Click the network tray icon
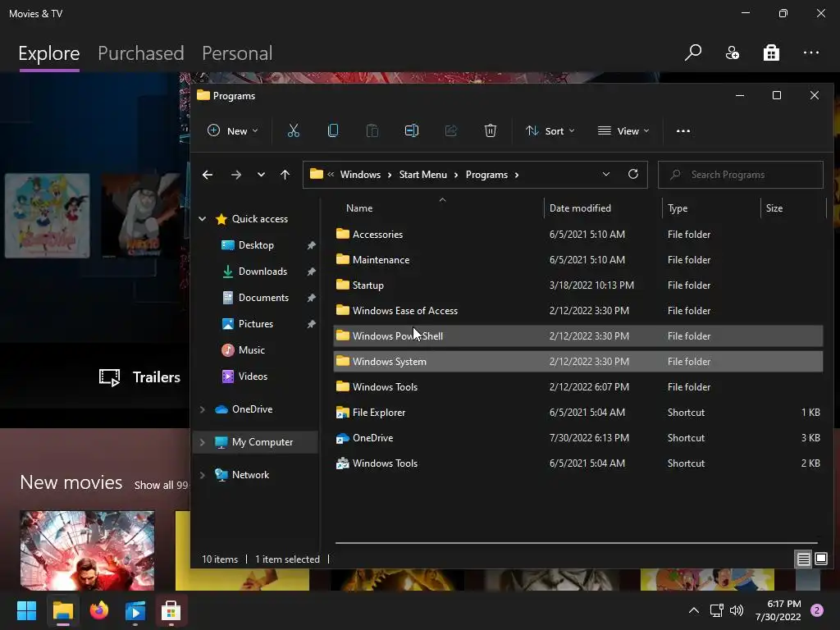This screenshot has width=840, height=630. click(x=716, y=610)
